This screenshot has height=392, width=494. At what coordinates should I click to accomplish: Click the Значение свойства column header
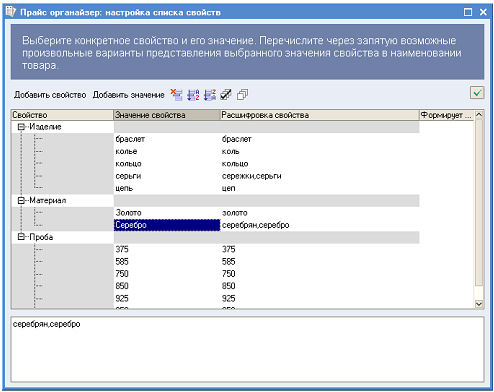(x=167, y=115)
